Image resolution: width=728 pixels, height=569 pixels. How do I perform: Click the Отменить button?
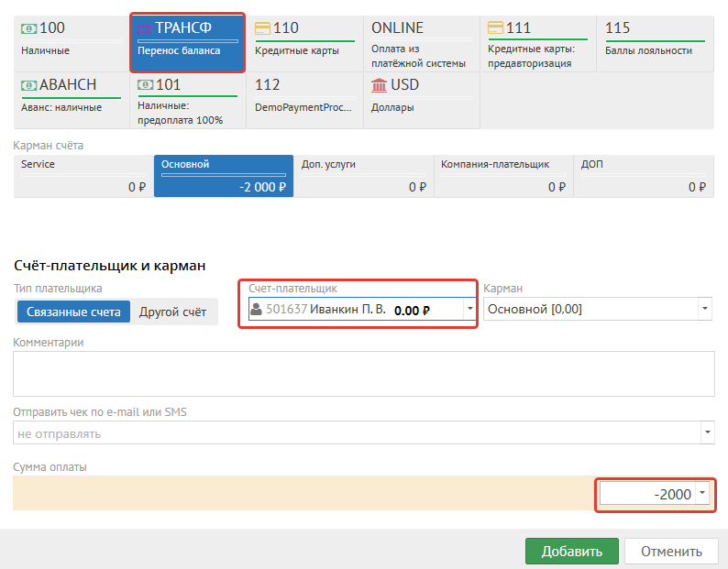[x=671, y=552]
